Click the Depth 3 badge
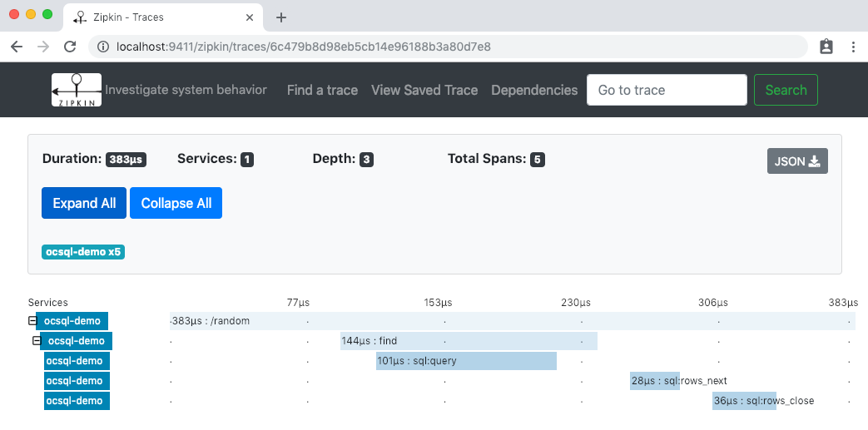868x430 pixels. [366, 160]
